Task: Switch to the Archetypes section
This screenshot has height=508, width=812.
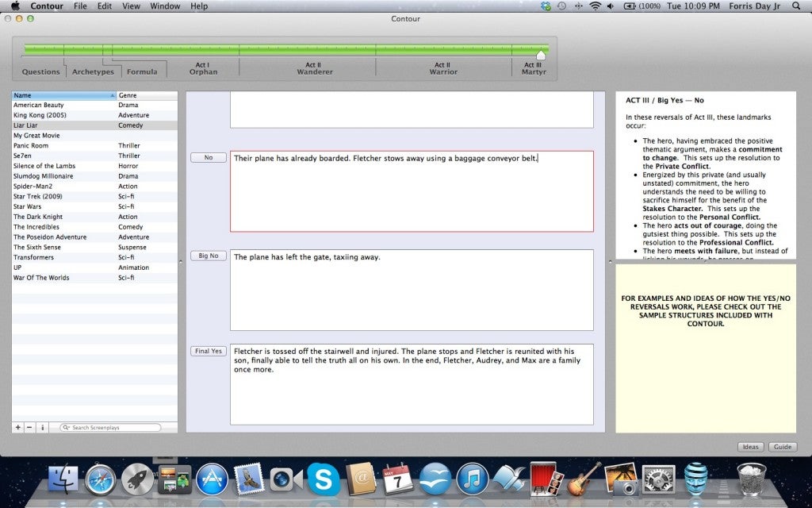Action: coord(93,72)
